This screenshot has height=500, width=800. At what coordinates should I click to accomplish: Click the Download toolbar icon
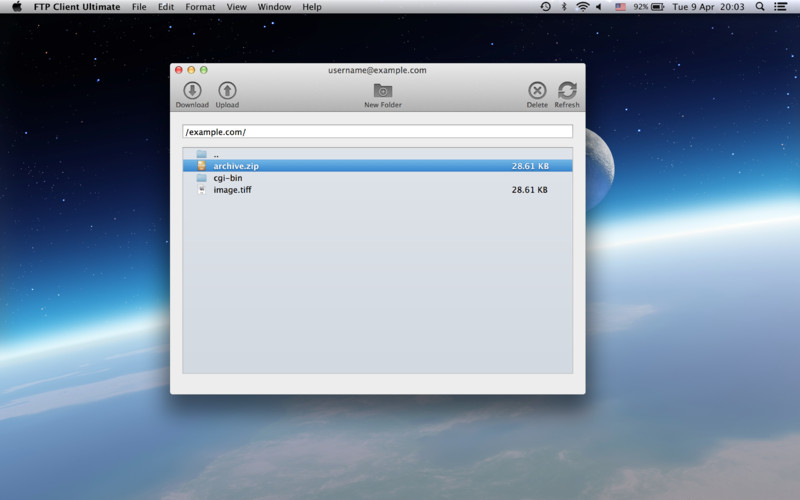(192, 91)
